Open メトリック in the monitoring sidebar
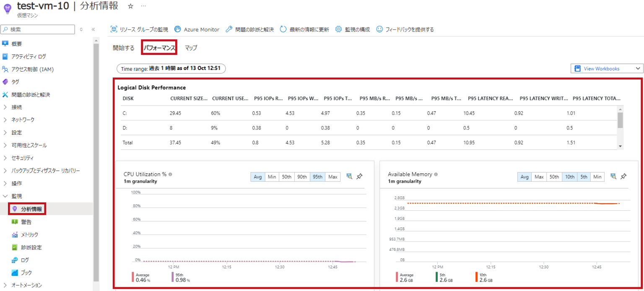Image resolution: width=644 pixels, height=291 pixels. [25, 234]
